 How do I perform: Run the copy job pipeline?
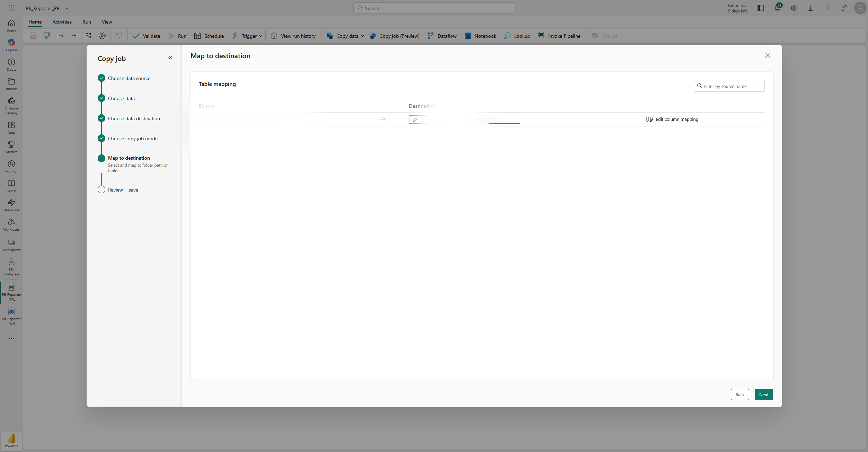click(x=177, y=36)
